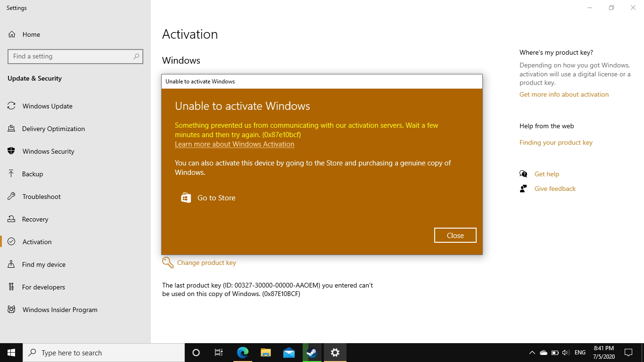Close the Unable to activate Windows dialog
The height and width of the screenshot is (362, 644).
pos(455,235)
